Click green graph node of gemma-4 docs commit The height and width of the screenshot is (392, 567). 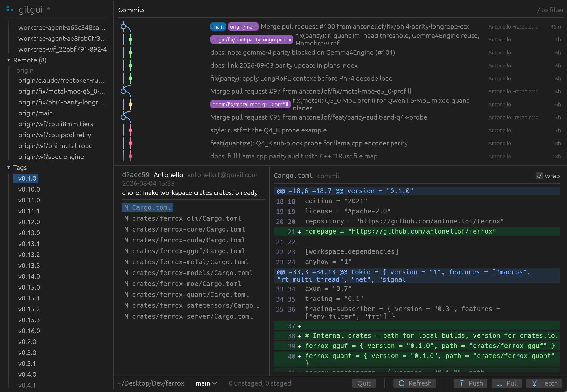130,52
